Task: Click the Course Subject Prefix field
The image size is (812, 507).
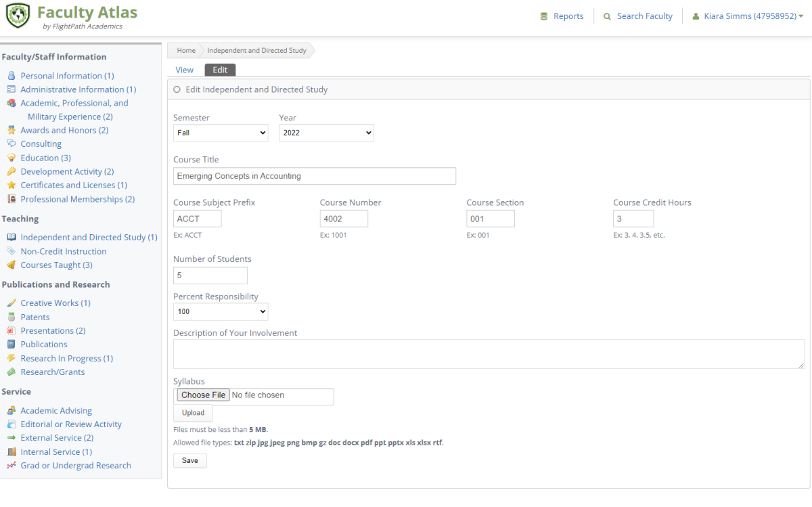Action: tap(198, 219)
